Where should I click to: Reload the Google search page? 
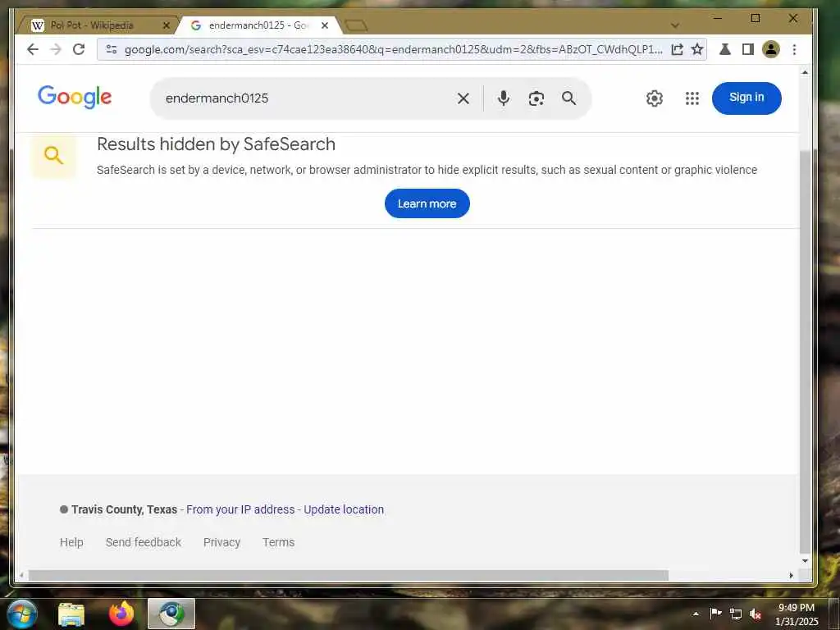pos(79,49)
